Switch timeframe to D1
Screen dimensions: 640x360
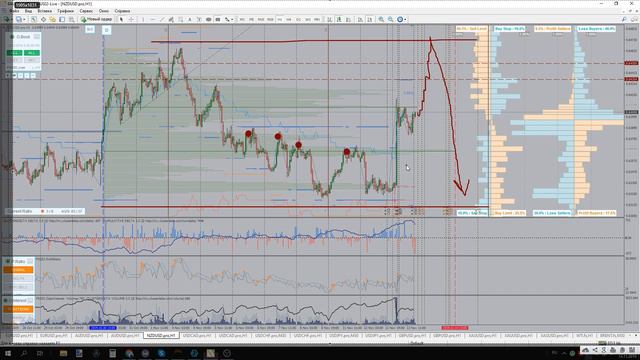pos(298,19)
